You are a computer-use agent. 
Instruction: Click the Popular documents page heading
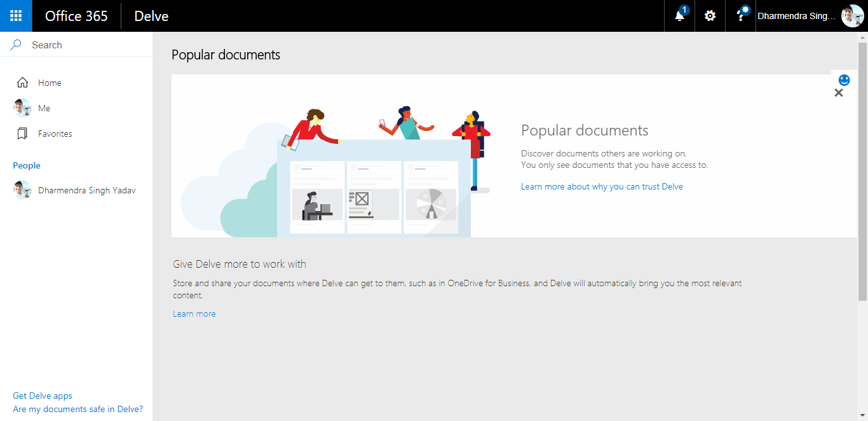click(226, 55)
